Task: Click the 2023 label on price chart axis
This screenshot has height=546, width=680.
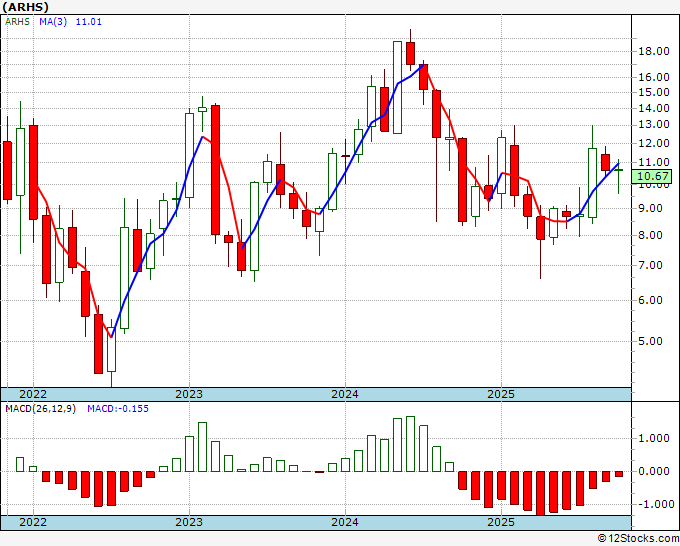Action: click(x=189, y=394)
